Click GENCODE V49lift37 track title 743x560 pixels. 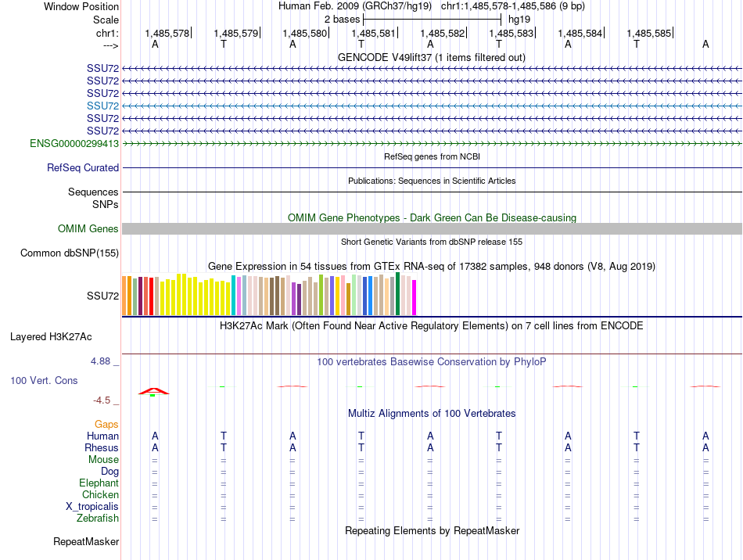pyautogui.click(x=432, y=58)
